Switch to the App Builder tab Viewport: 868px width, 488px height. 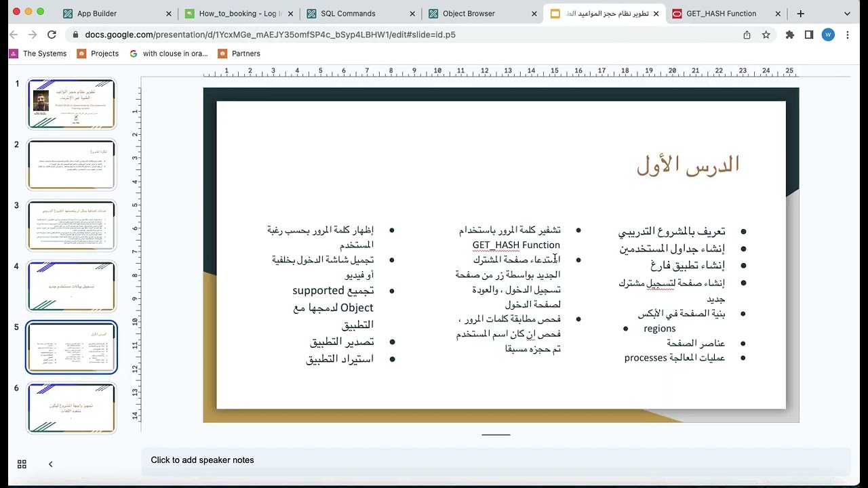pyautogui.click(x=115, y=14)
